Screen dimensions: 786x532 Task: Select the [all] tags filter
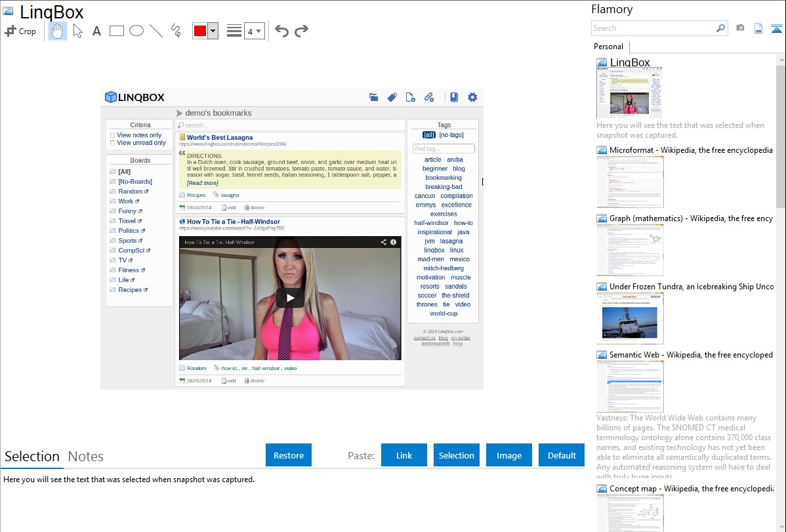pyautogui.click(x=428, y=135)
